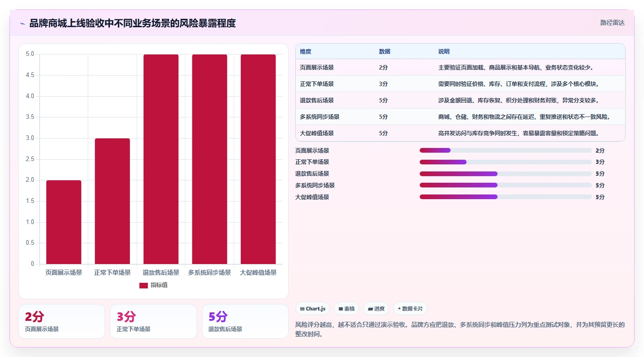Open the 5分 退款售后场景 data card
The width and height of the screenshot is (644, 357).
245,321
